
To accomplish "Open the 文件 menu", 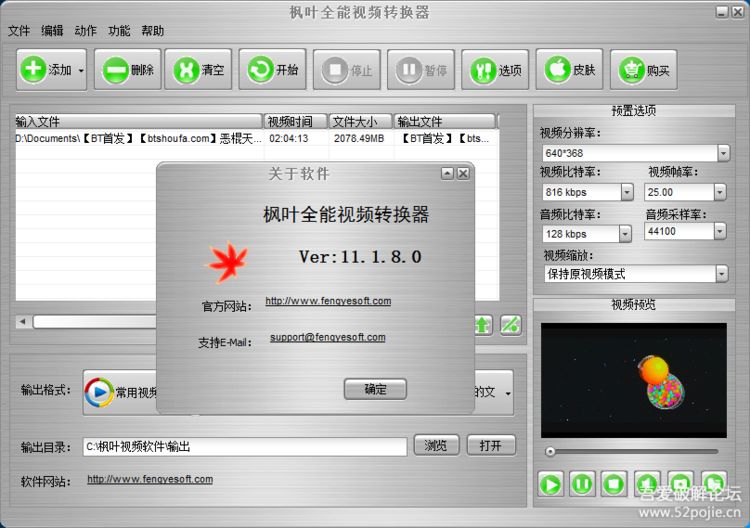I will click(19, 31).
